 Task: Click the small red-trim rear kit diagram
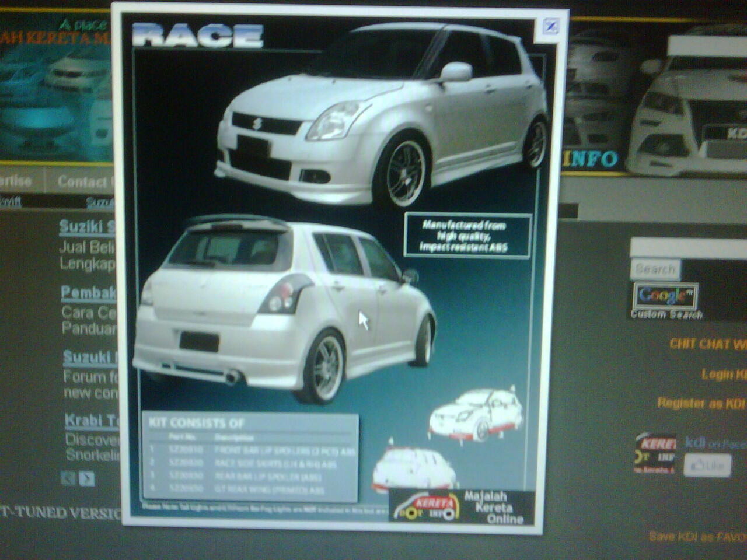[x=414, y=468]
